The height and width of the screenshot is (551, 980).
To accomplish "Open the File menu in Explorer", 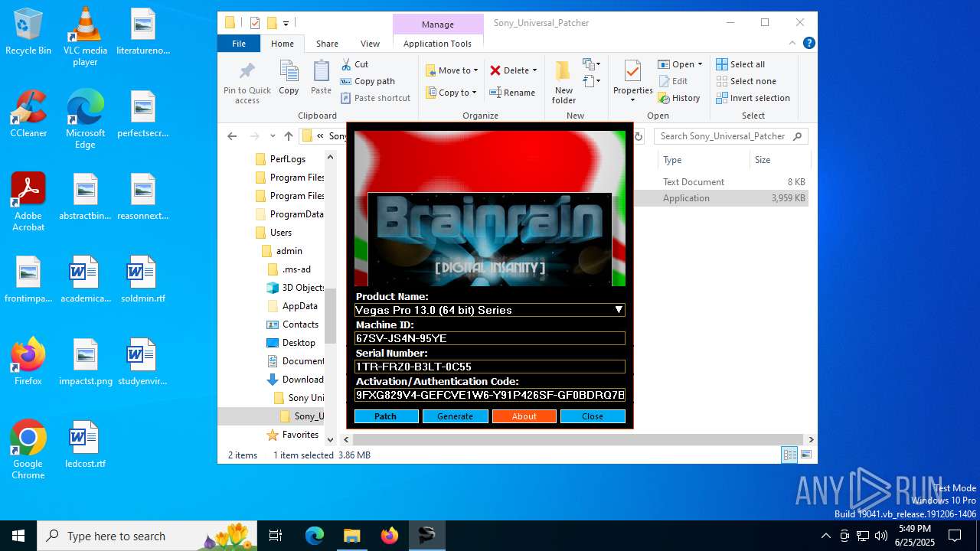I will point(239,44).
